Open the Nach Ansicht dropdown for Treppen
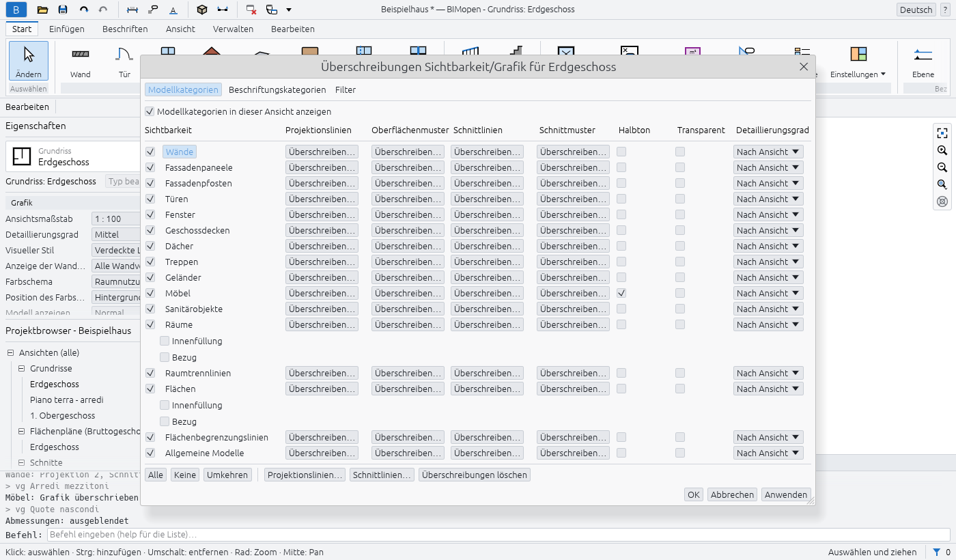The image size is (956, 560). coord(768,262)
